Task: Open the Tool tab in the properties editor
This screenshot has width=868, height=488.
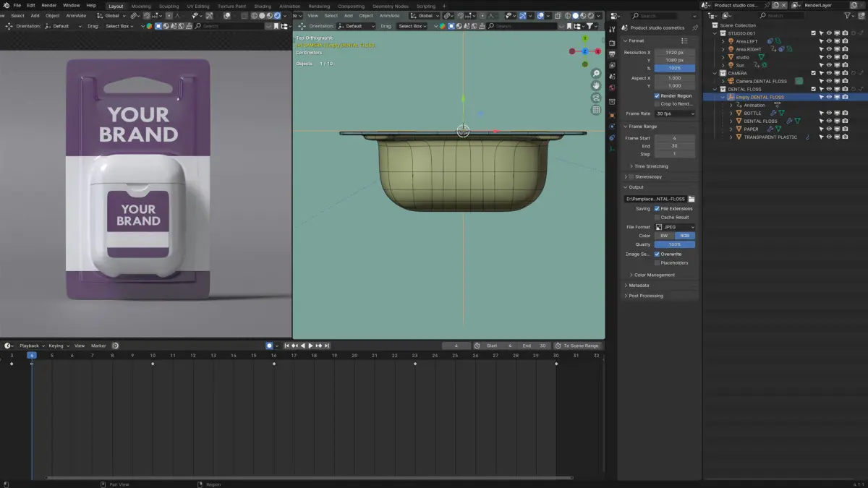Action: 612,29
